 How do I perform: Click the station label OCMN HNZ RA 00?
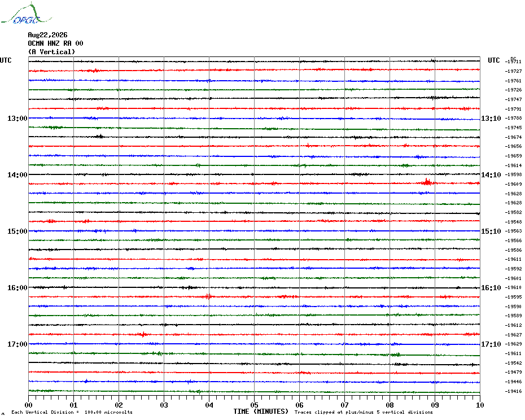pos(55,43)
